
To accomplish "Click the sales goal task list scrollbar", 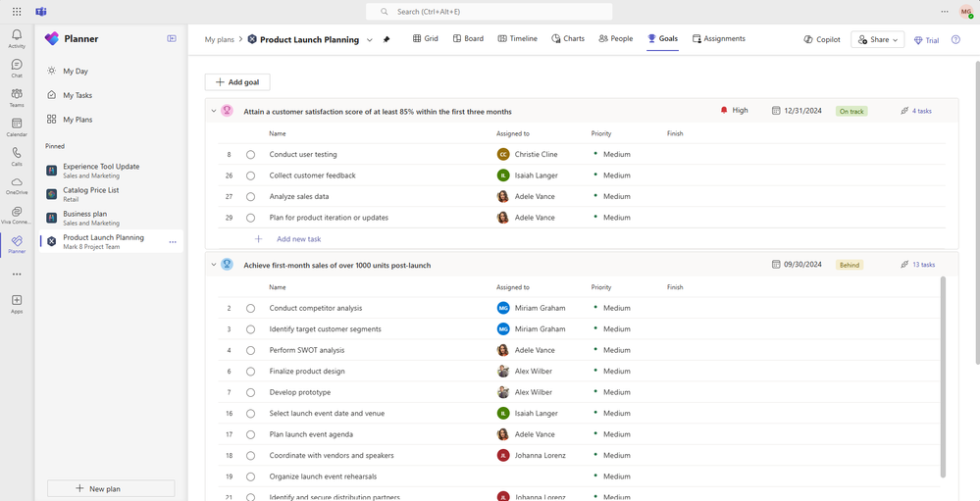I will tap(943, 377).
